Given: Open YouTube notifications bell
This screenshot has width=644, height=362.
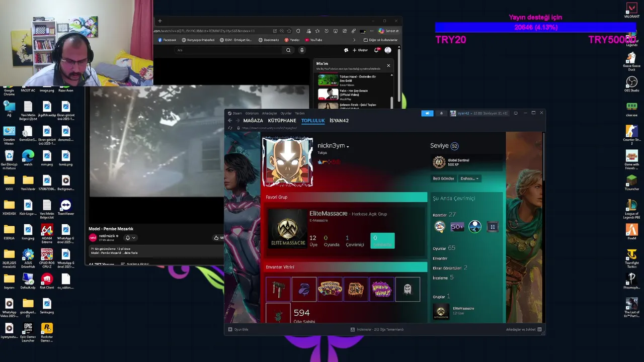Looking at the screenshot, I should point(376,50).
